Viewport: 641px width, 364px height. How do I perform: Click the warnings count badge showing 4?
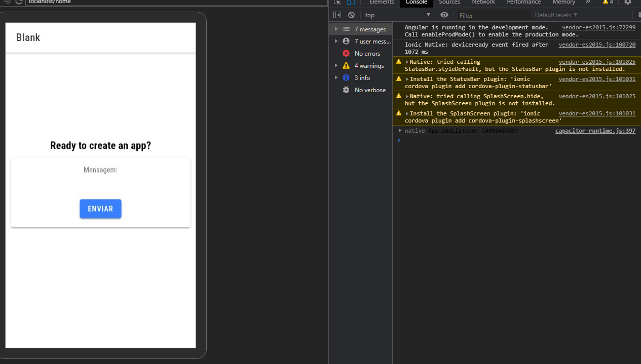608,2
